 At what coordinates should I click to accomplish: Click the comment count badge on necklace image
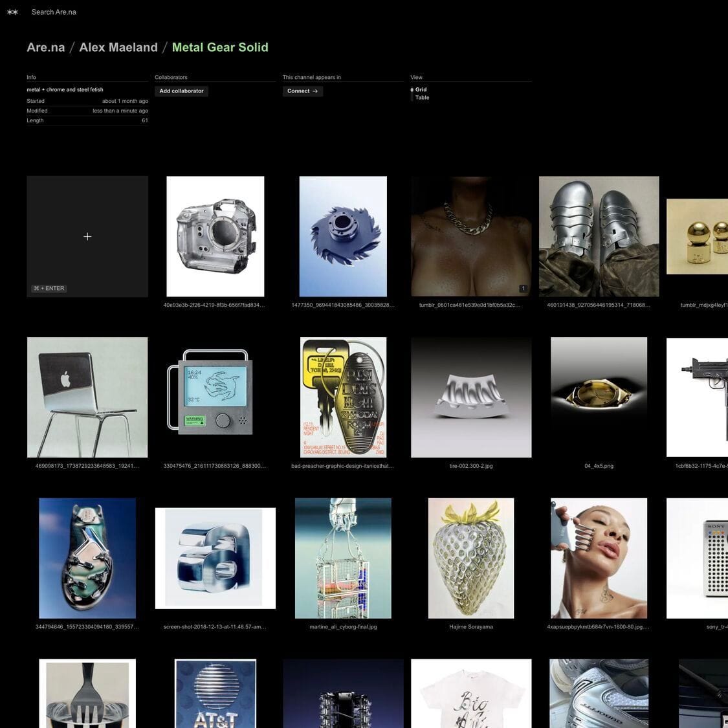point(523,289)
